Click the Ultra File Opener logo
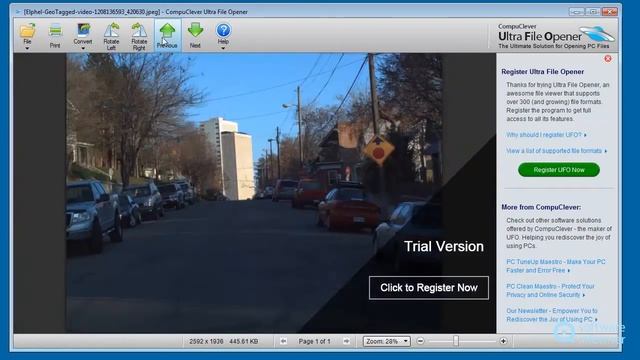 [556, 36]
